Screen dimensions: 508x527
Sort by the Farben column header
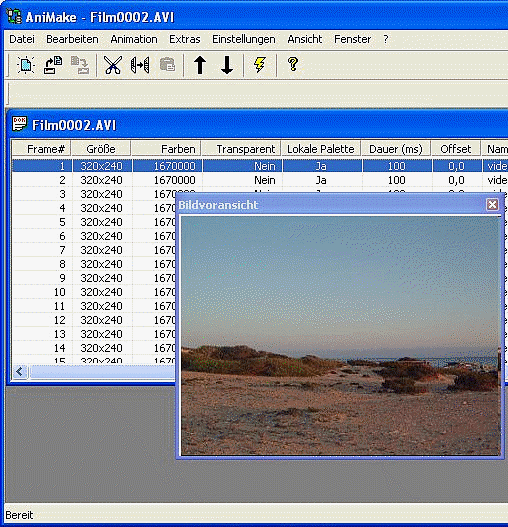tap(166, 149)
